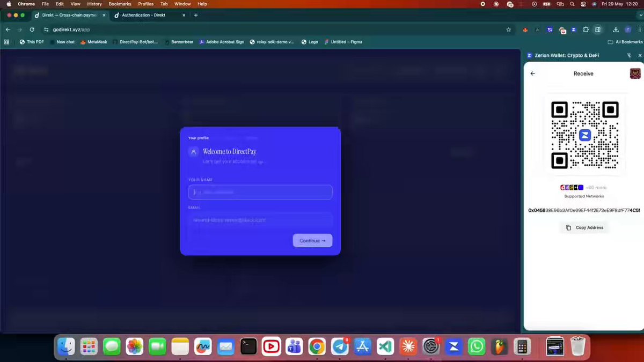
Task: Open the Edit menu
Action: tap(60, 4)
